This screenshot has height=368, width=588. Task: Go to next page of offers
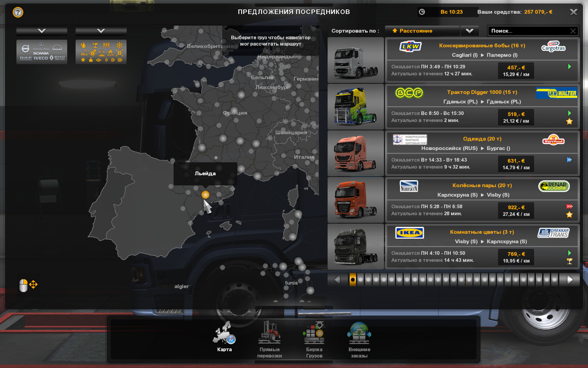point(569,280)
